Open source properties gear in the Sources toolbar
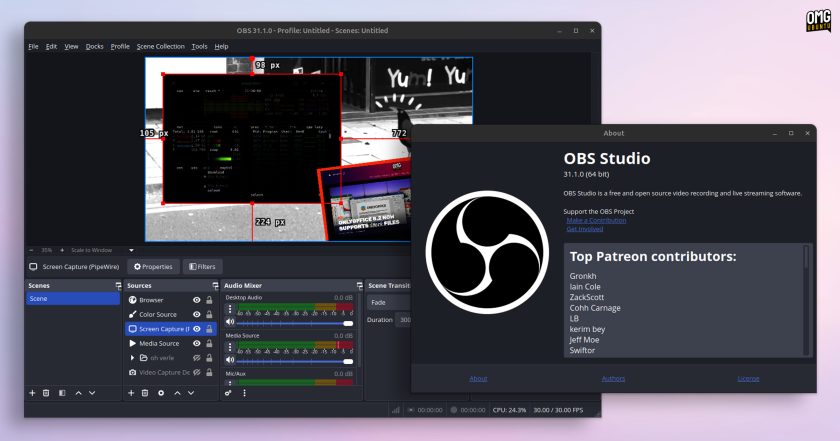 [161, 393]
